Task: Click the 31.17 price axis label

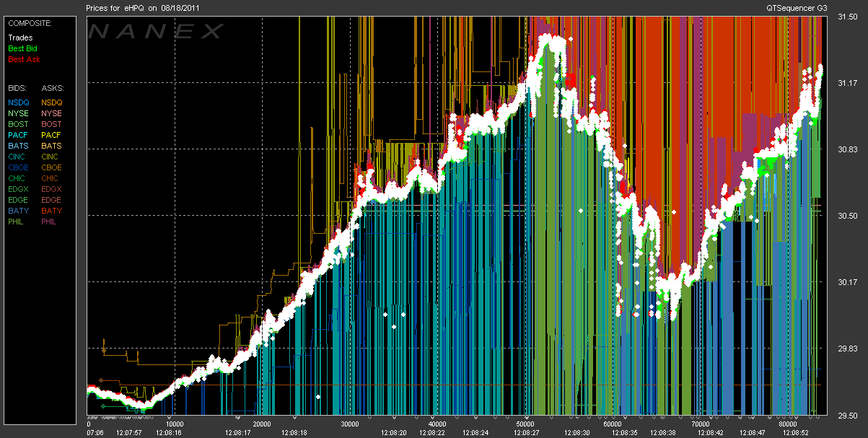Action: pyautogui.click(x=846, y=83)
